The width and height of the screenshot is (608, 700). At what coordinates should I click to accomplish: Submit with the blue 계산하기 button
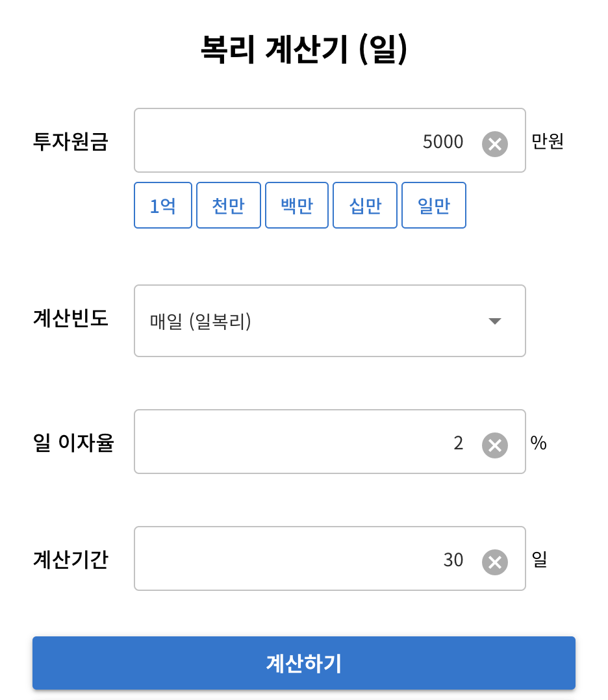[x=304, y=663]
